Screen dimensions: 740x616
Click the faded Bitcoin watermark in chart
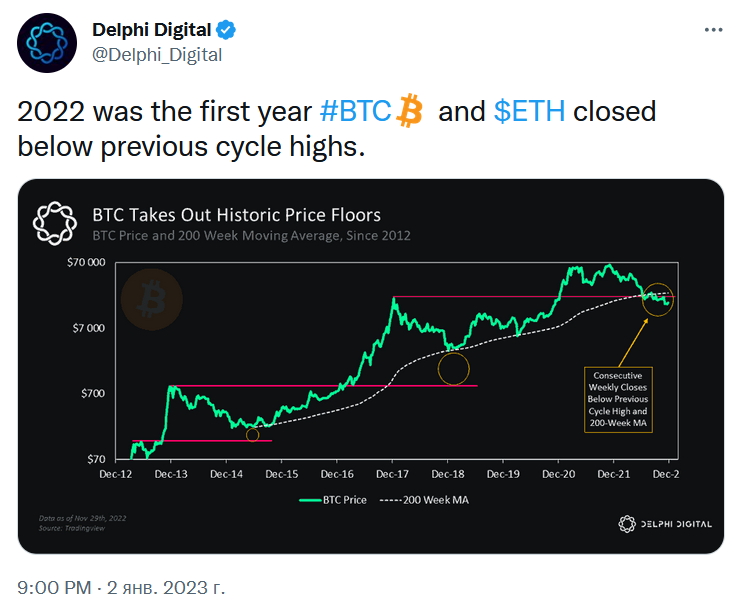click(152, 298)
